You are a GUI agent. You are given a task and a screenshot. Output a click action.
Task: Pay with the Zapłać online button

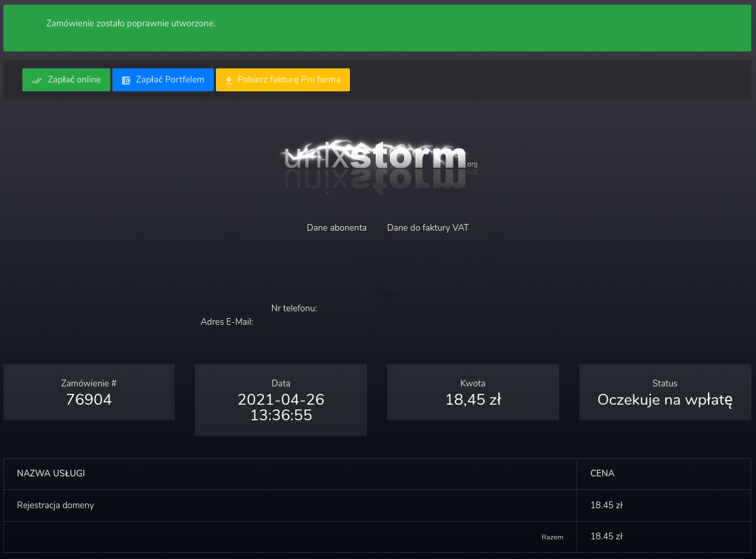tap(66, 79)
